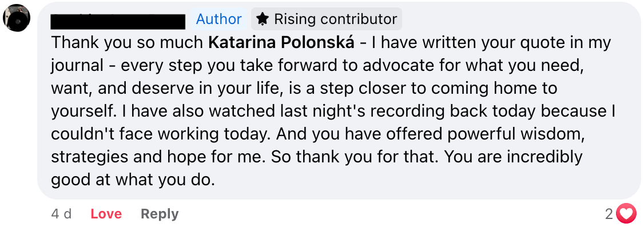Click the closing phrase "good at what you do."
Viewport: 644px width, 231px height.
133,180
